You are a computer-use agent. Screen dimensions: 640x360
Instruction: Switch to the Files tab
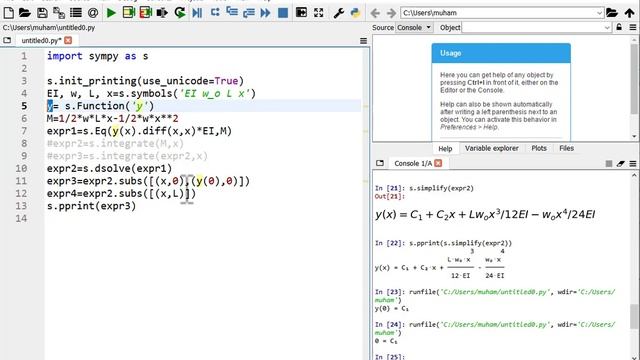tap(567, 148)
